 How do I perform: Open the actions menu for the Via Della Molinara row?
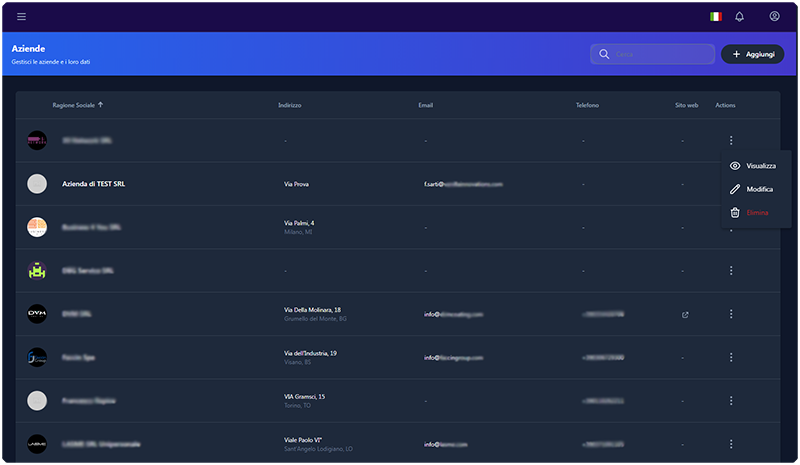[x=731, y=314]
